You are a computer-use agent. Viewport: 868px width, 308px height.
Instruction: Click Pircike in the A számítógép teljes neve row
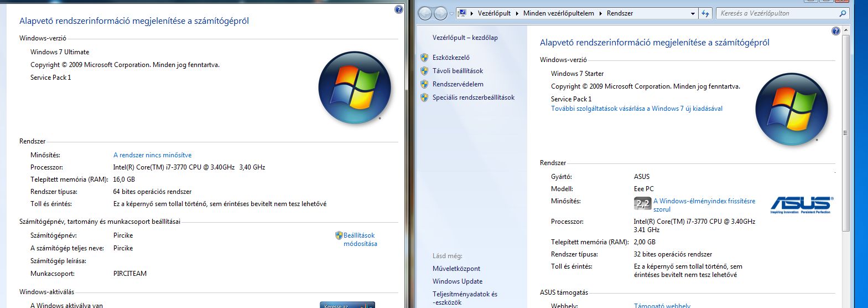pos(123,248)
